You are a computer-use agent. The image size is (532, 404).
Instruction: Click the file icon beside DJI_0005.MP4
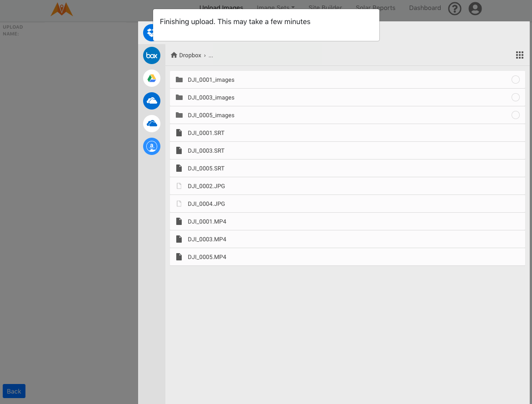[179, 257]
